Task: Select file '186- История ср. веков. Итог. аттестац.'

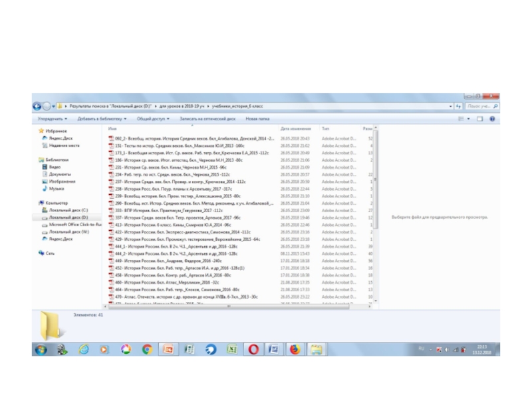Action: click(x=179, y=160)
